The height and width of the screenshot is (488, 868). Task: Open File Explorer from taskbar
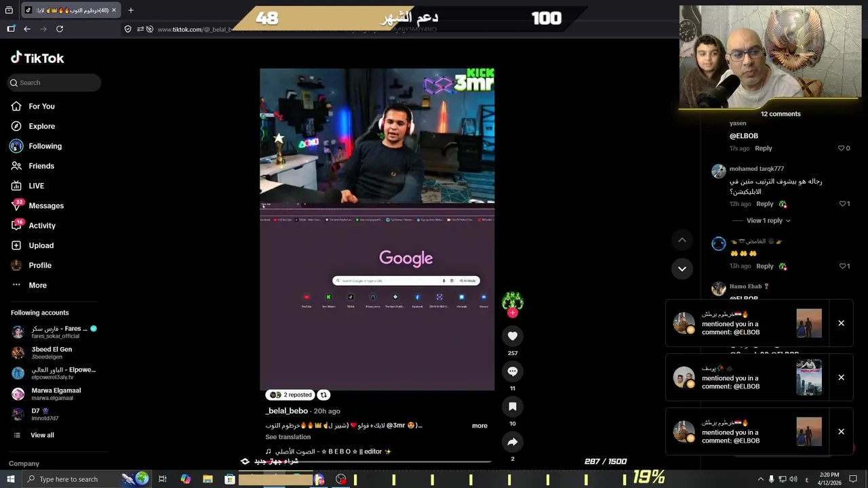tap(208, 479)
